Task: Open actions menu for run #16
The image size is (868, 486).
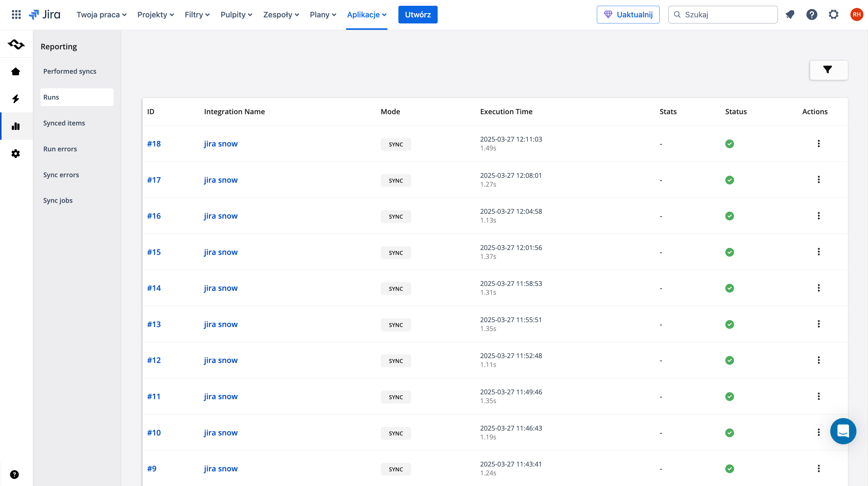Action: (818, 216)
